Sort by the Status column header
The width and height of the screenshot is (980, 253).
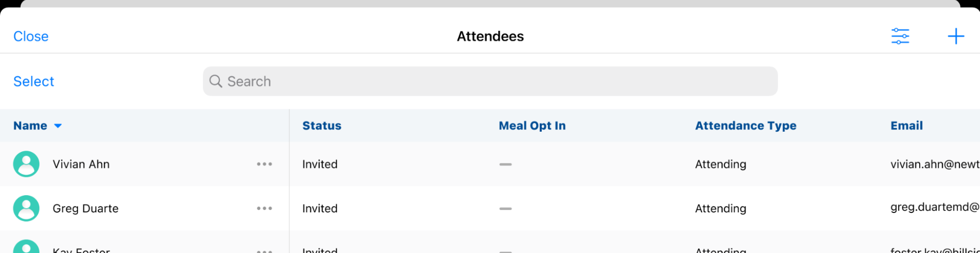coord(322,126)
